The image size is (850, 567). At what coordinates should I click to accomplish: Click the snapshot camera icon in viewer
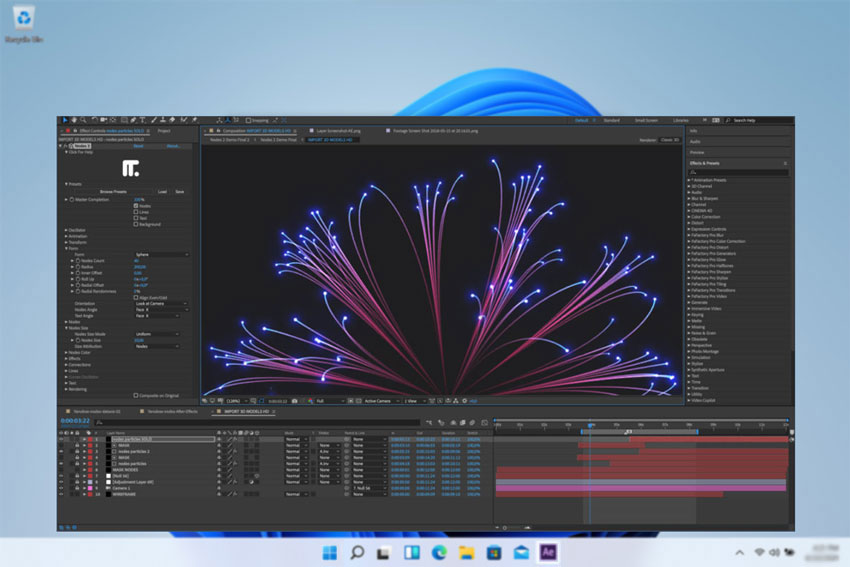click(294, 401)
